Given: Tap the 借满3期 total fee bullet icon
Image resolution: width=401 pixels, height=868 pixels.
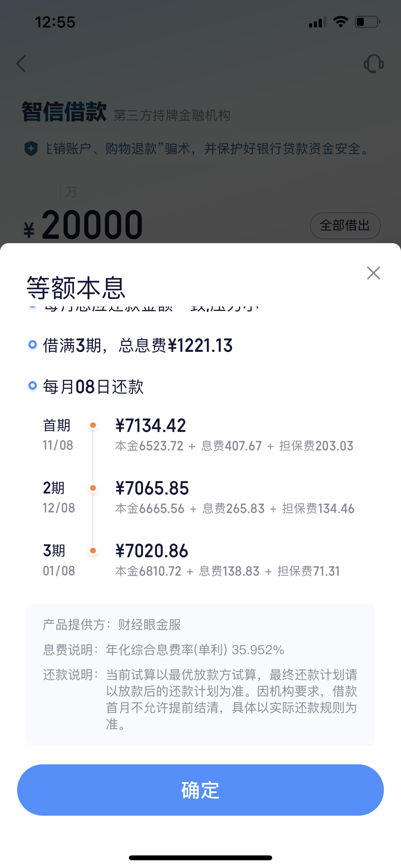Looking at the screenshot, I should point(32,344).
